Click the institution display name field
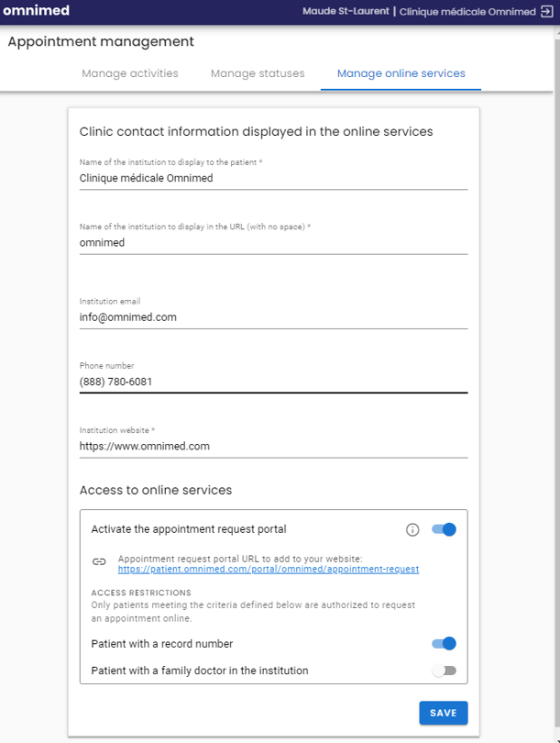560x743 pixels. tap(274, 178)
